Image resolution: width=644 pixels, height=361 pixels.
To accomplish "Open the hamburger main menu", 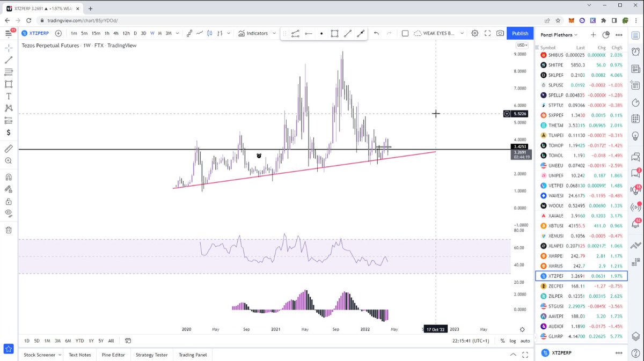I will (x=9, y=33).
